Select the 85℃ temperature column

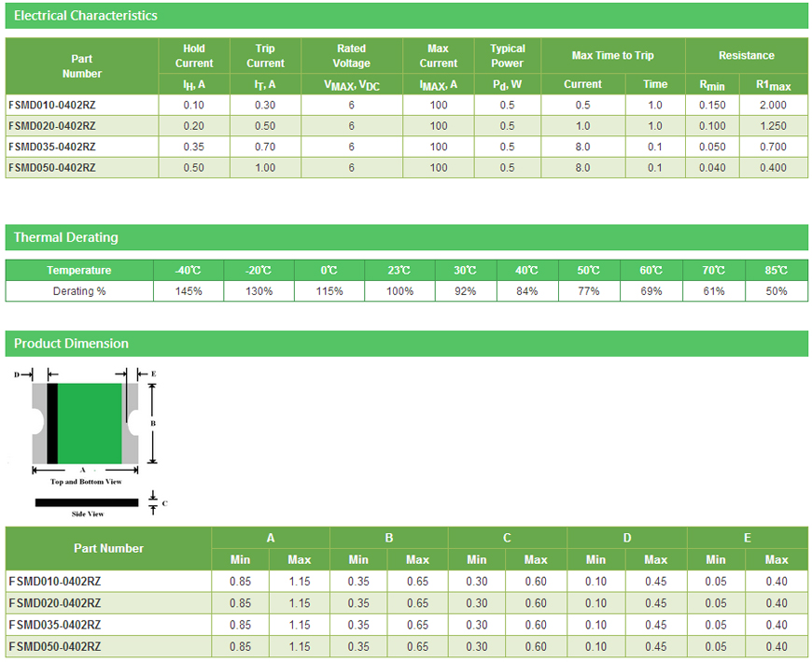pyautogui.click(x=777, y=271)
